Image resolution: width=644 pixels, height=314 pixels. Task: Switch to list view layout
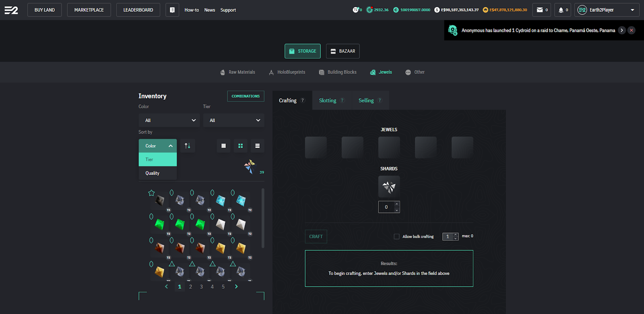(x=257, y=146)
